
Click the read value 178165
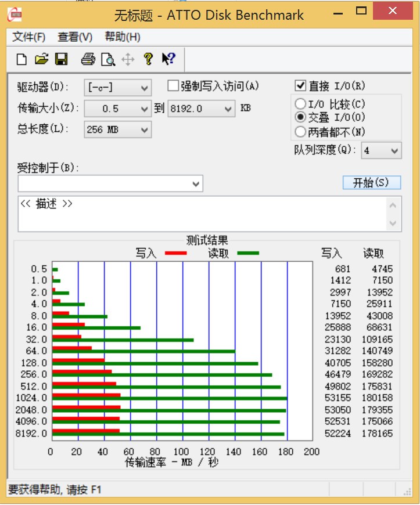(x=377, y=433)
